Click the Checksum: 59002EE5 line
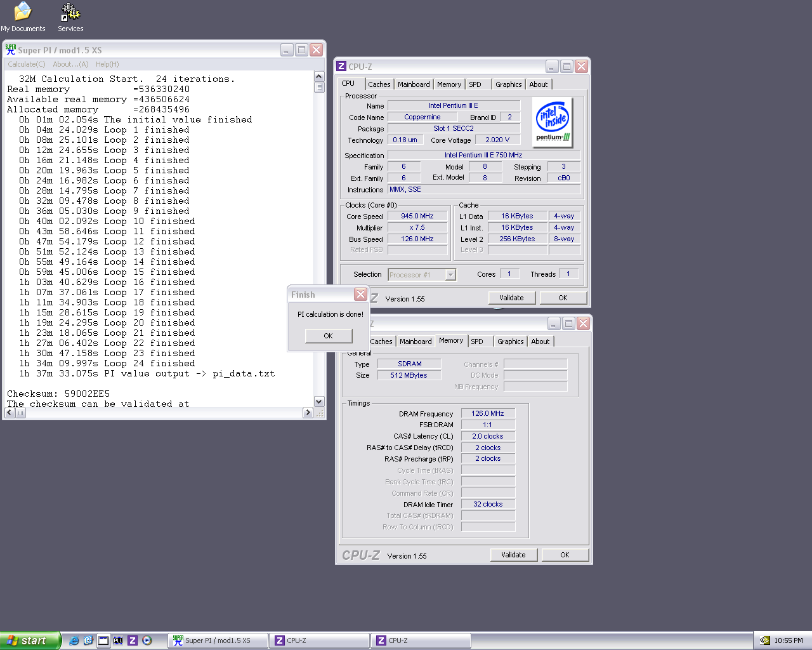 [58, 394]
